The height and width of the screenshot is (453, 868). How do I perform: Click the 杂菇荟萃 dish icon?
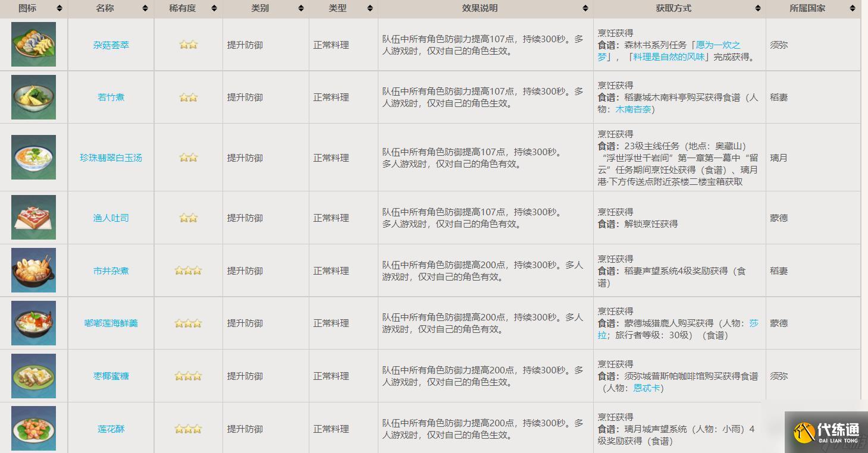[33, 45]
